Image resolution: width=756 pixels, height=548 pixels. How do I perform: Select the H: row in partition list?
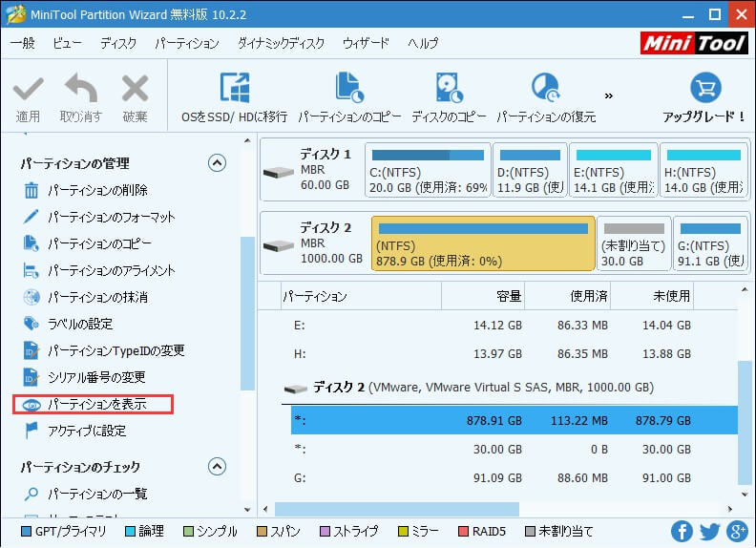tap(514, 353)
